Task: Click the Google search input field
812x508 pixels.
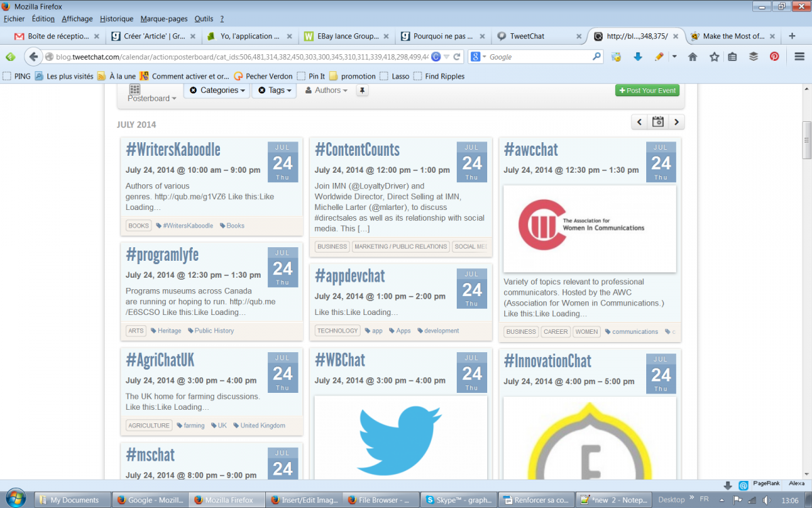Action: [x=539, y=57]
